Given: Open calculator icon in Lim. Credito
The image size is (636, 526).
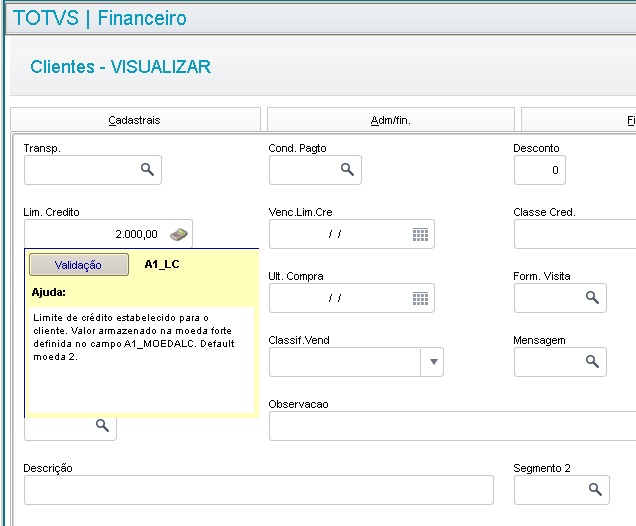Looking at the screenshot, I should coord(179,234).
